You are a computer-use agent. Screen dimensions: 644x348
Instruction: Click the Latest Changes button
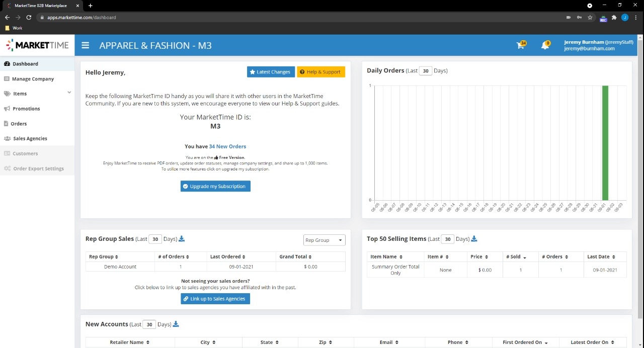[x=271, y=72]
